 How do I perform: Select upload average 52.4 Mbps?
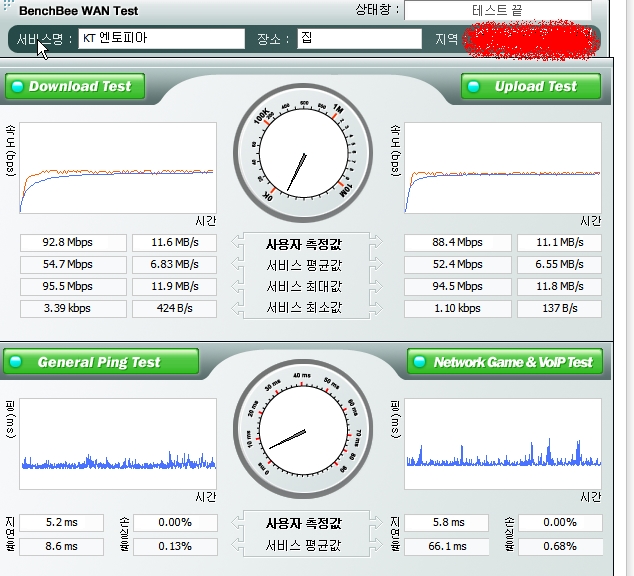[x=458, y=264]
